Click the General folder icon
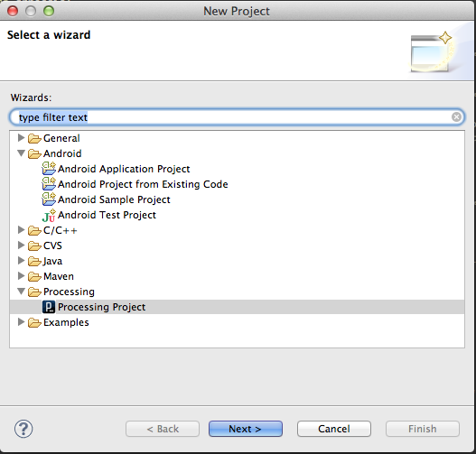Image resolution: width=476 pixels, height=454 pixels. (34, 139)
